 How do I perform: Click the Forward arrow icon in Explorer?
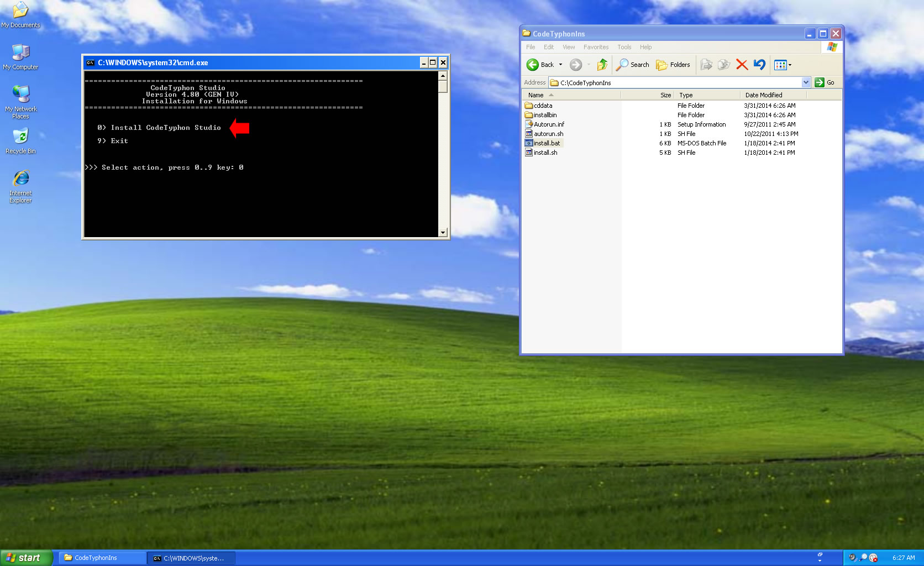[576, 65]
